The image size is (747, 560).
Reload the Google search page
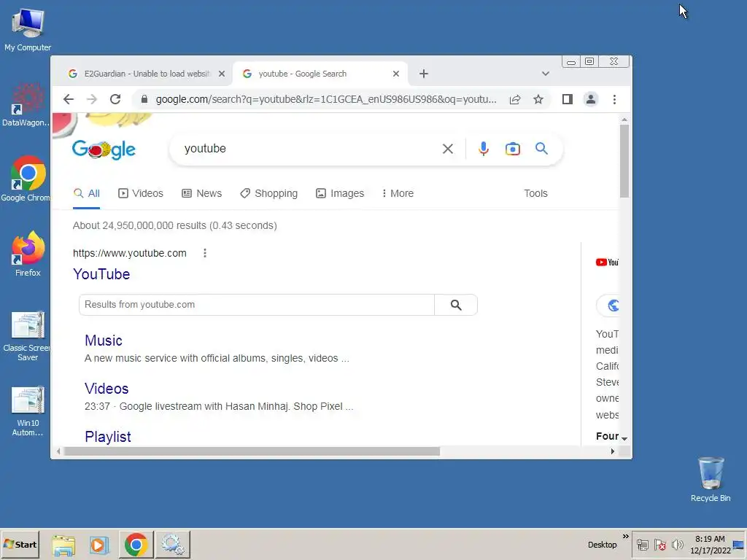pos(115,99)
